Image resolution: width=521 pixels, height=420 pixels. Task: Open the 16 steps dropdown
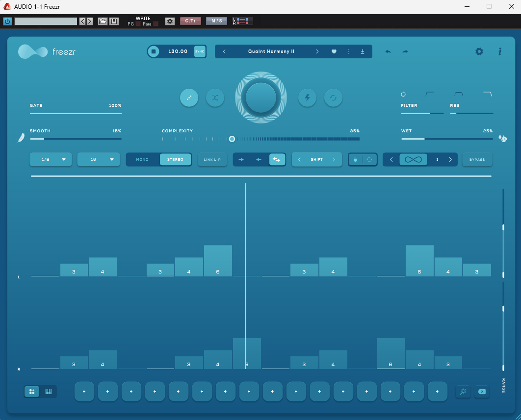pos(98,160)
